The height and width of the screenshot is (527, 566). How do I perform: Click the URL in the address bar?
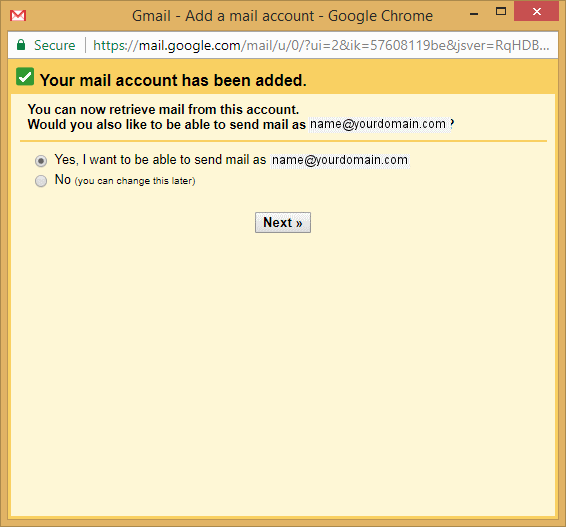coord(321,45)
